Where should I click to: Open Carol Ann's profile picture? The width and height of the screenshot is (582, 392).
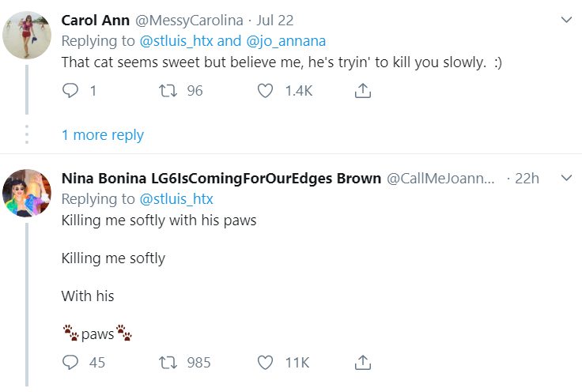click(x=28, y=35)
